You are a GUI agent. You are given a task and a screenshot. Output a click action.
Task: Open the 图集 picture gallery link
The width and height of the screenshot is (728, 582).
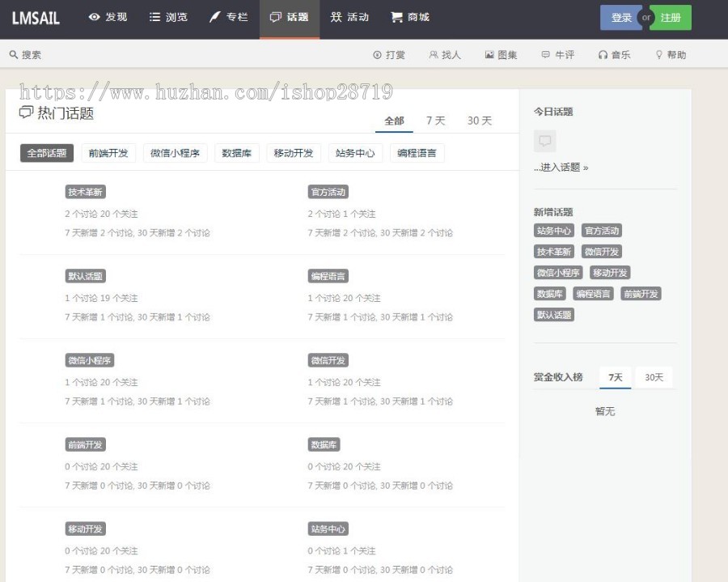tap(501, 55)
